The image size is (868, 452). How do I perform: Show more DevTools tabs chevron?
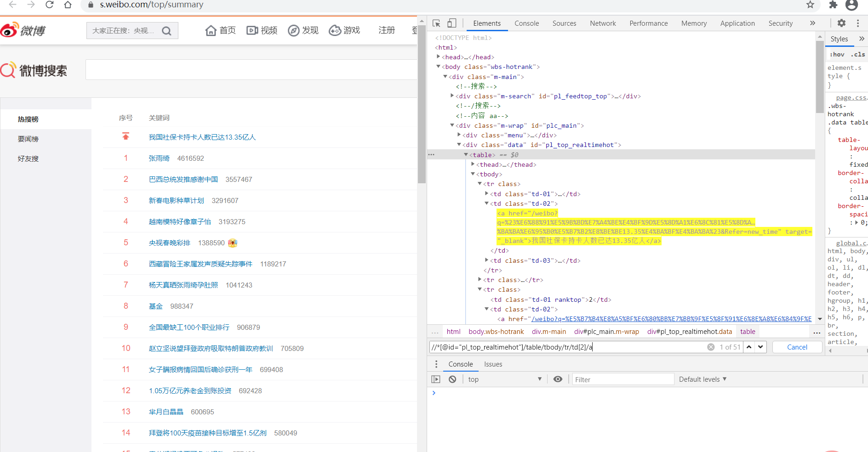[812, 23]
